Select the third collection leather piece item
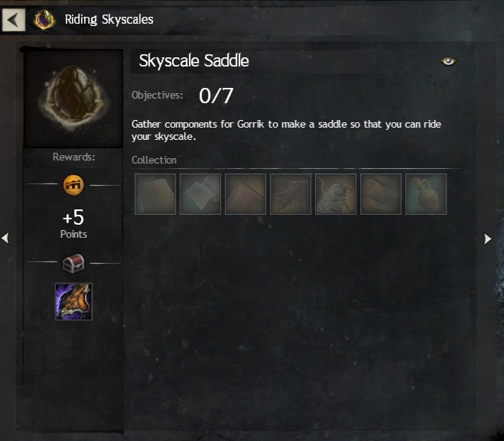This screenshot has height=441, width=504. pyautogui.click(x=245, y=194)
